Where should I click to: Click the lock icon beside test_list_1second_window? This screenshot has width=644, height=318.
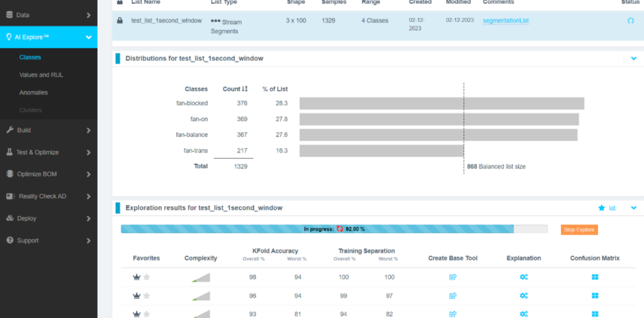click(120, 21)
